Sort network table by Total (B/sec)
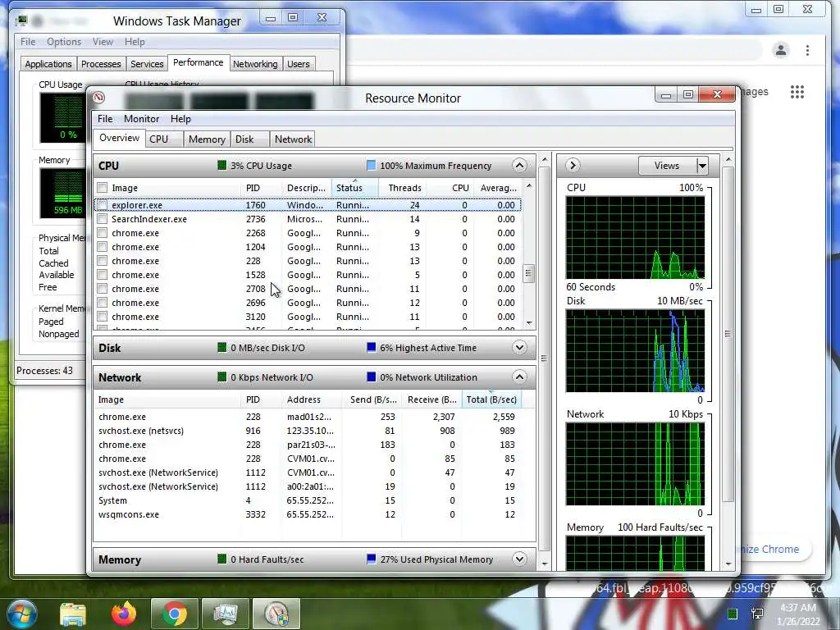 (x=491, y=399)
